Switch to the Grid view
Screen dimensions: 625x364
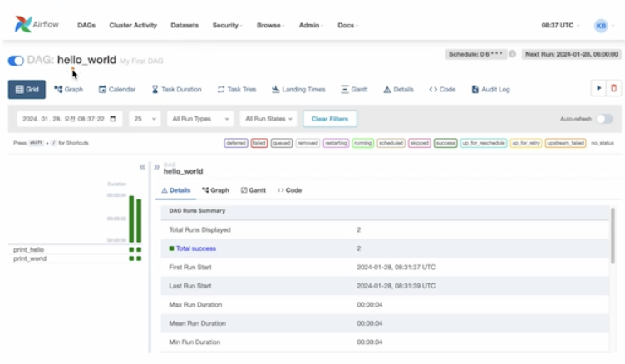point(27,89)
